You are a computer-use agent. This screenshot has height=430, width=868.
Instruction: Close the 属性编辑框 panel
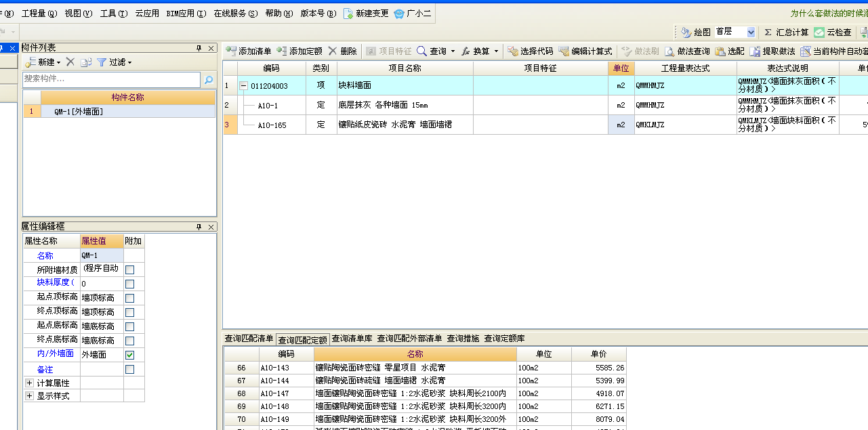click(x=211, y=227)
